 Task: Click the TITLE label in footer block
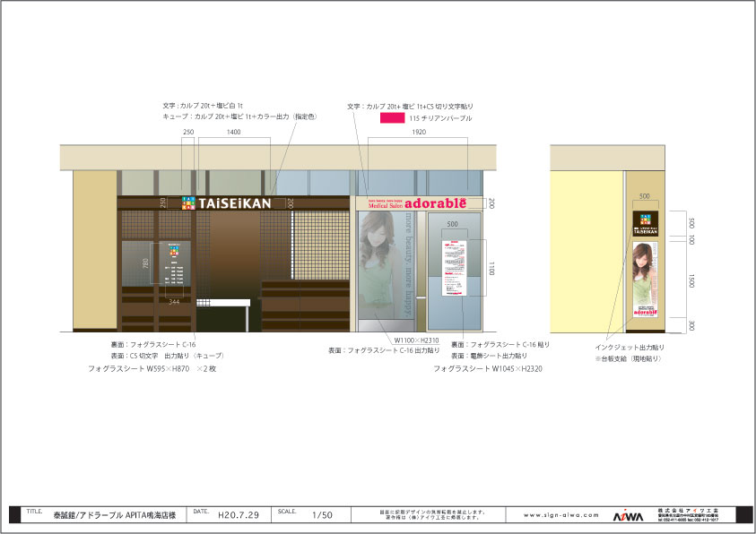34,511
